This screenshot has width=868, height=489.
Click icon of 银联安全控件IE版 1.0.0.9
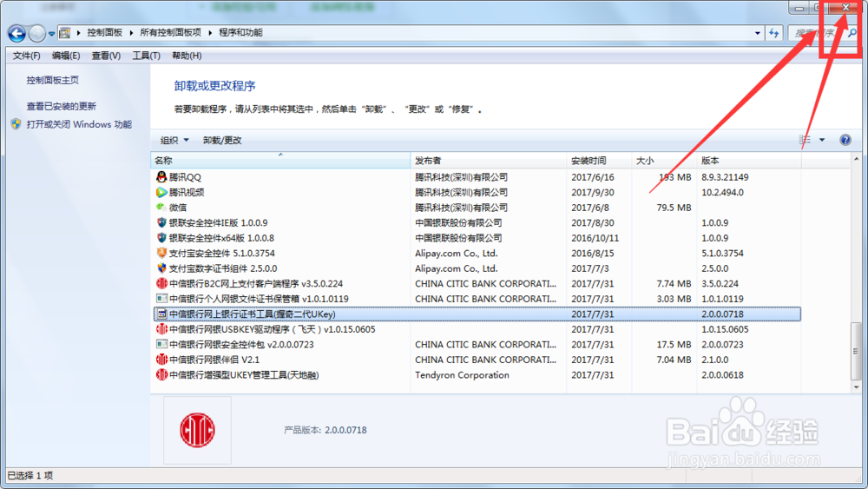pyautogui.click(x=161, y=222)
